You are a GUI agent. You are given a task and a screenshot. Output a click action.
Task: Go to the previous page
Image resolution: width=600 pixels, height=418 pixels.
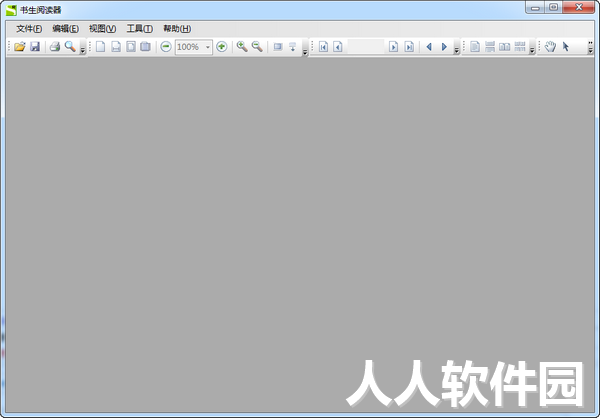point(338,47)
